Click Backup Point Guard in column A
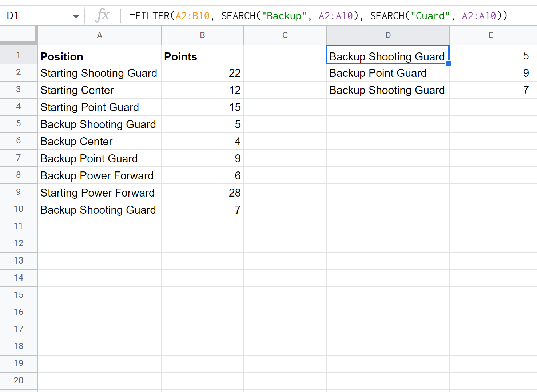Viewport: 537px width, 392px height. 99,158
